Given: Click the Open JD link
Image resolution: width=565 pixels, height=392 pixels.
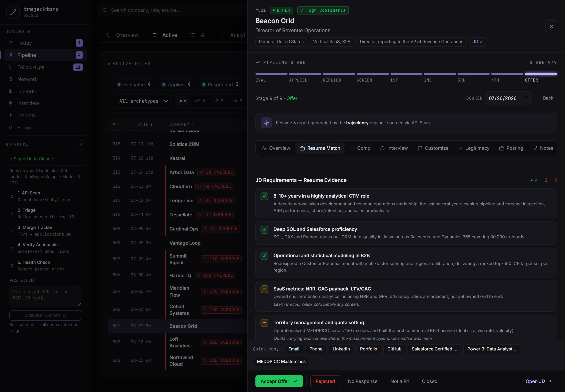Looking at the screenshot, I should (539, 381).
